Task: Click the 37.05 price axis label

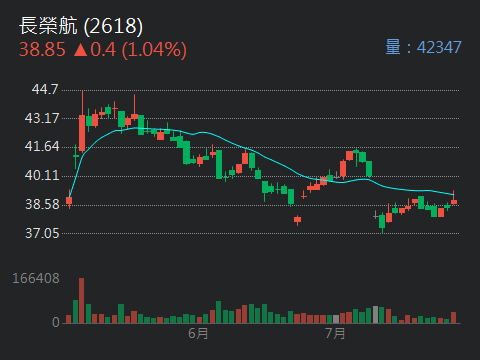Action: (x=42, y=233)
